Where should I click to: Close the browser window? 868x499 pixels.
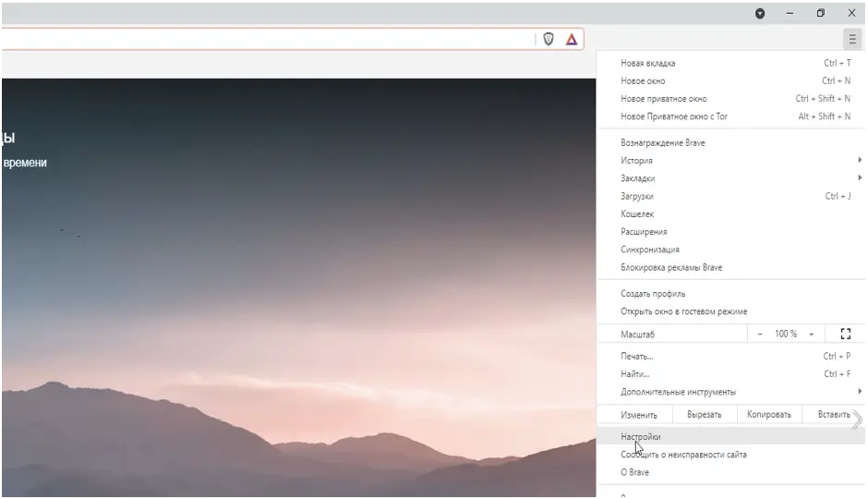(851, 13)
